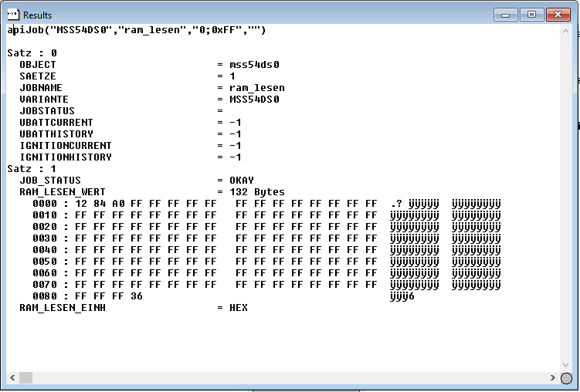Screen dimensions: 580x392
Task: Click the 'Satz : 0' heading
Action: (32, 52)
